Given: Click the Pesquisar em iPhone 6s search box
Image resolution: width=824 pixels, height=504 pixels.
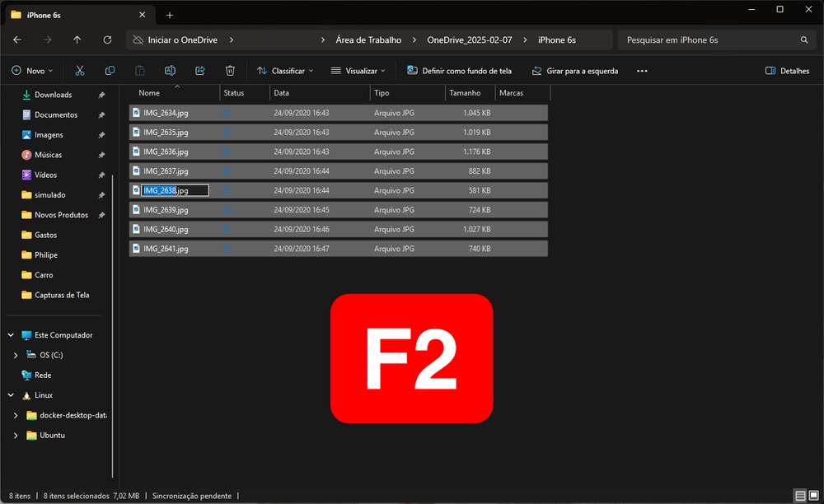Looking at the screenshot, I should click(x=709, y=40).
